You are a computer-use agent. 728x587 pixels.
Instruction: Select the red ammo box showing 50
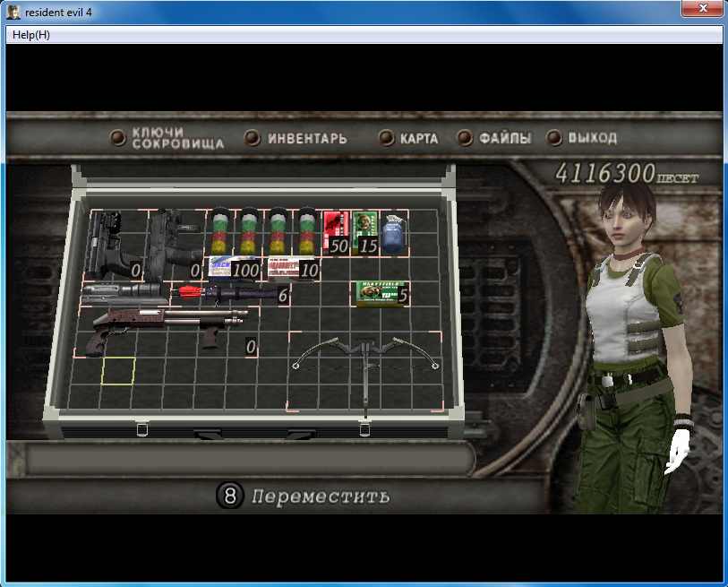[x=336, y=233]
